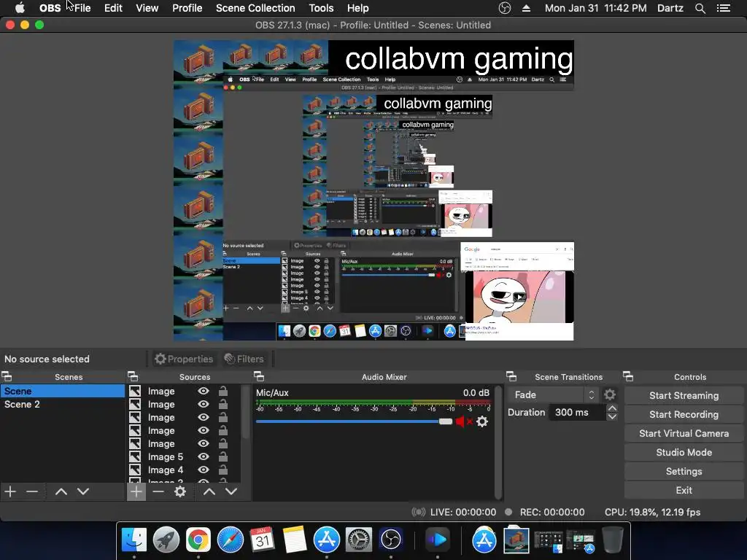Open the Apple menu
The image size is (747, 560).
(20, 8)
